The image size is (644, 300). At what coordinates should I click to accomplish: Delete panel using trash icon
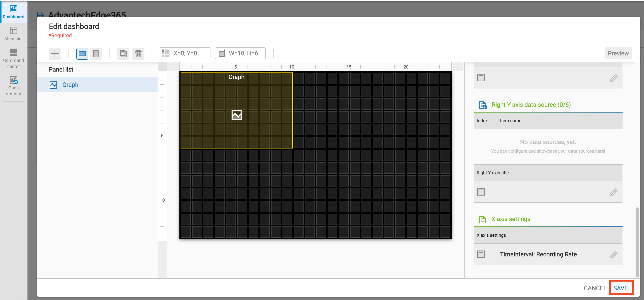138,53
